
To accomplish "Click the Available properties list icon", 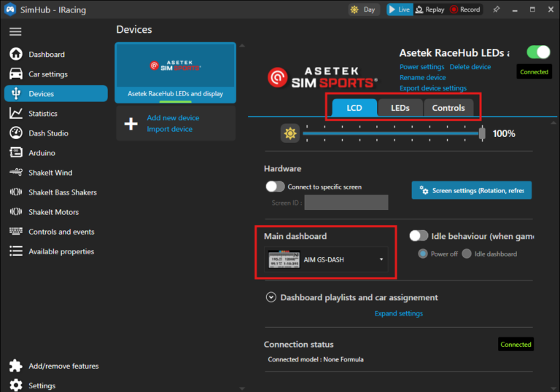I will pyautogui.click(x=16, y=251).
